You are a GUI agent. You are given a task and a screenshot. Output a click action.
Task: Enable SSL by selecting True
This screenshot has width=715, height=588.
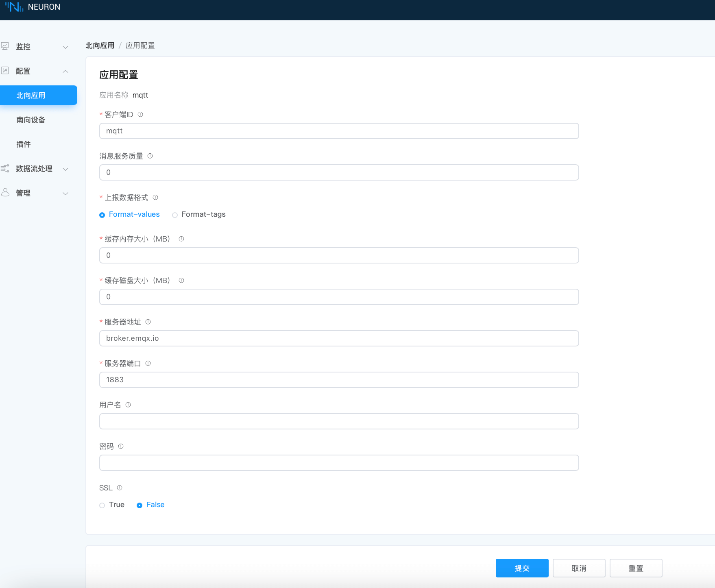[x=102, y=505]
